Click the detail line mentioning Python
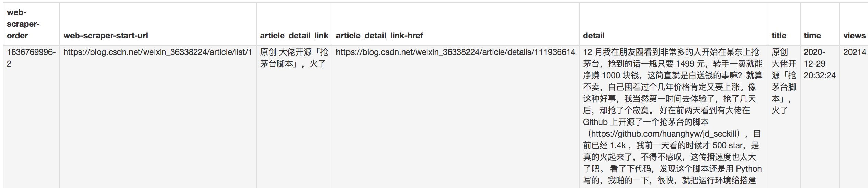 (x=672, y=169)
